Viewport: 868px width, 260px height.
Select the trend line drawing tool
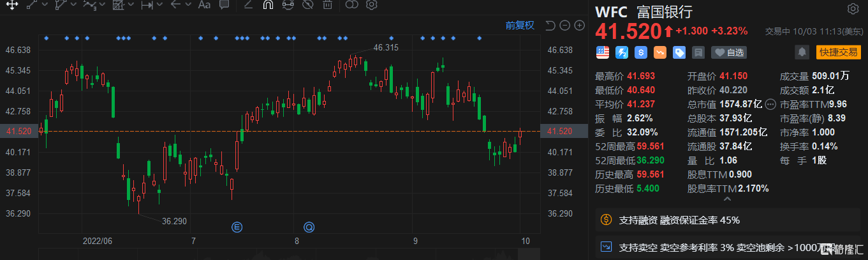(x=33, y=5)
